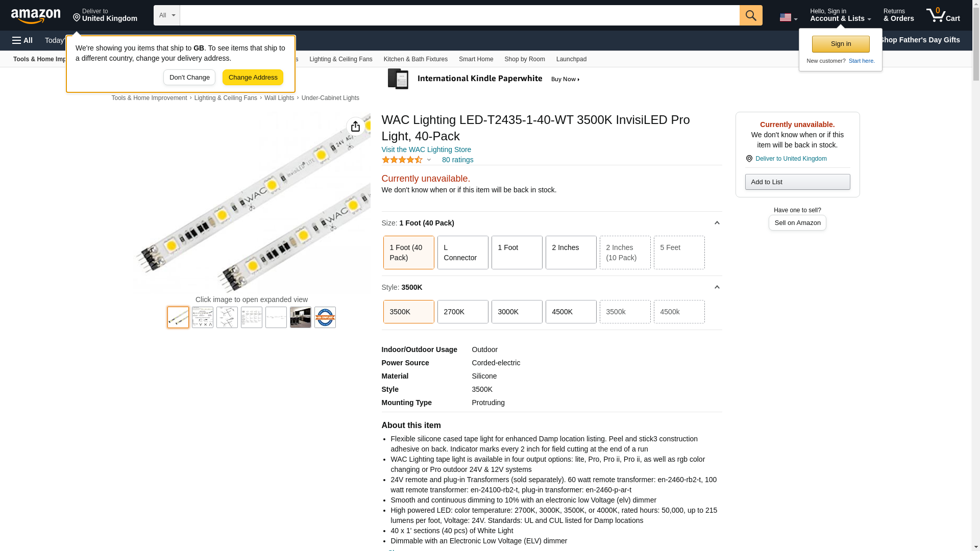This screenshot has width=980, height=551.
Task: Select the L Connector size option
Action: 462,253
